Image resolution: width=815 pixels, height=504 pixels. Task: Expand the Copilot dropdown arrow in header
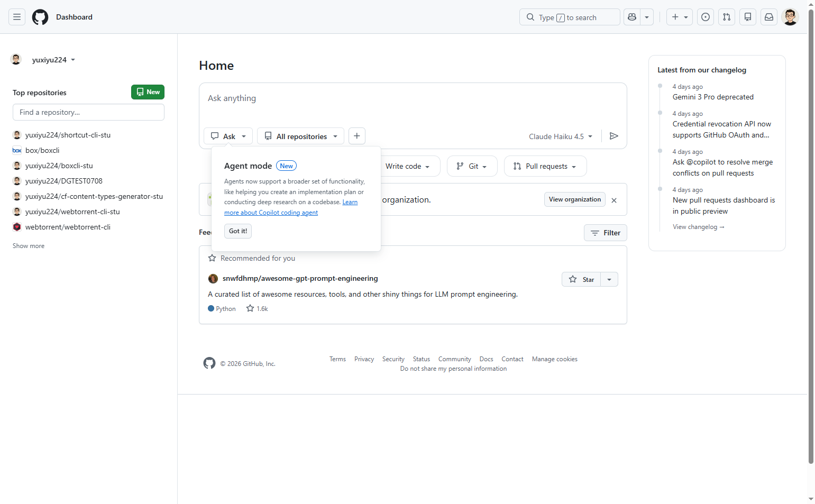tap(647, 17)
